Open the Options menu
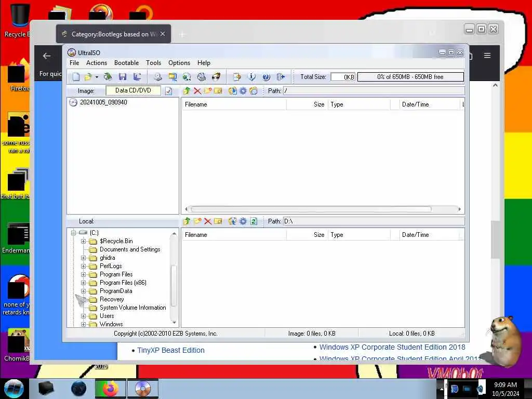This screenshot has width=532, height=399. pyautogui.click(x=179, y=63)
